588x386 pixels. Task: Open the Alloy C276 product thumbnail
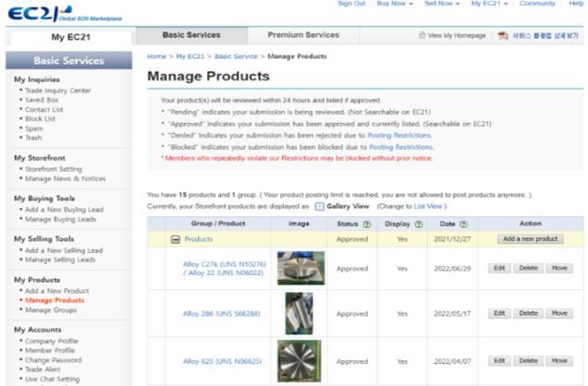(x=300, y=268)
